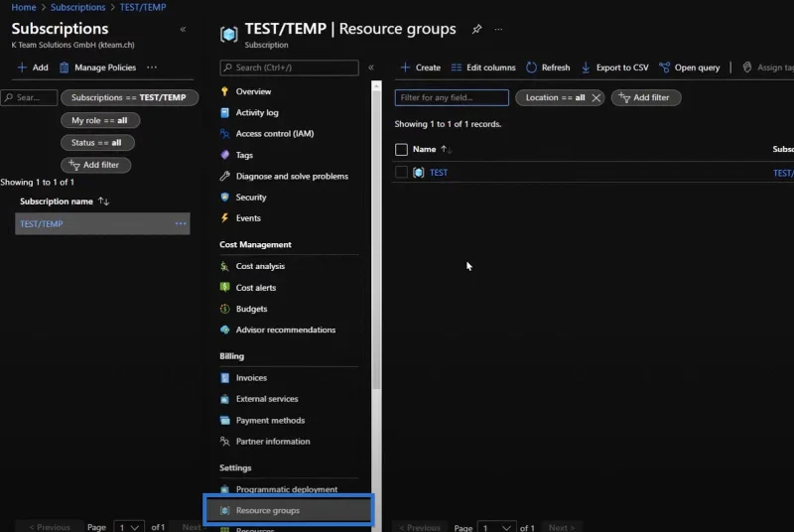
Task: Click the Create plus icon
Action: (x=405, y=67)
